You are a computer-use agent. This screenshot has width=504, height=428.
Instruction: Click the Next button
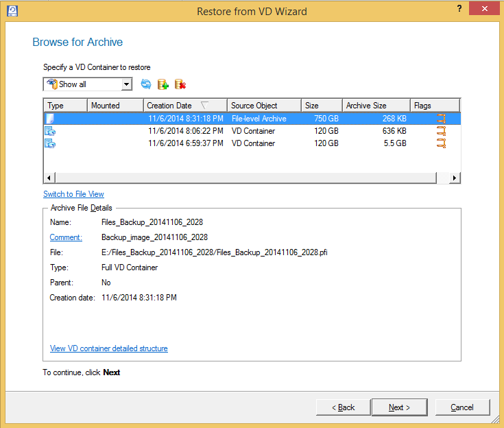click(400, 407)
